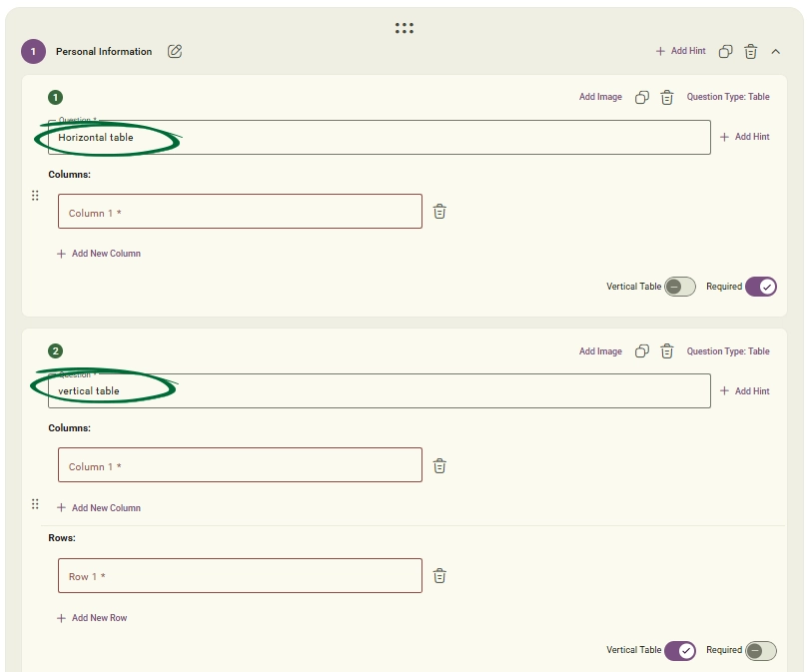Screen dimensions: 810x672
Task: Click the green question 2 number badge
Action: pos(55,351)
